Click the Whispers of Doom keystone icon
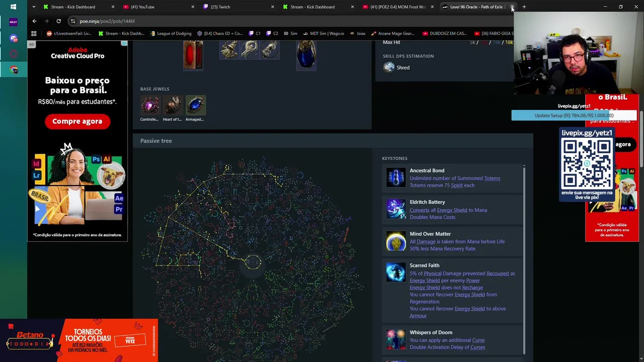The height and width of the screenshot is (362, 644). point(395,339)
